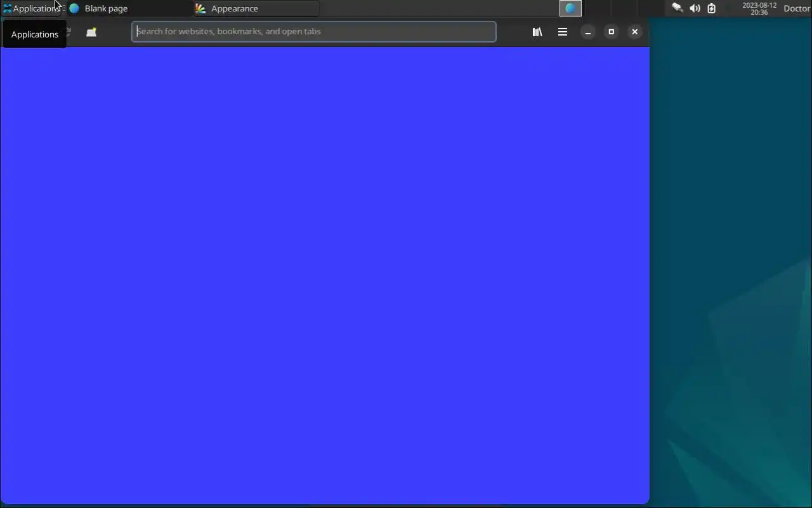Close the browser window
Image resolution: width=812 pixels, height=508 pixels.
pyautogui.click(x=635, y=32)
